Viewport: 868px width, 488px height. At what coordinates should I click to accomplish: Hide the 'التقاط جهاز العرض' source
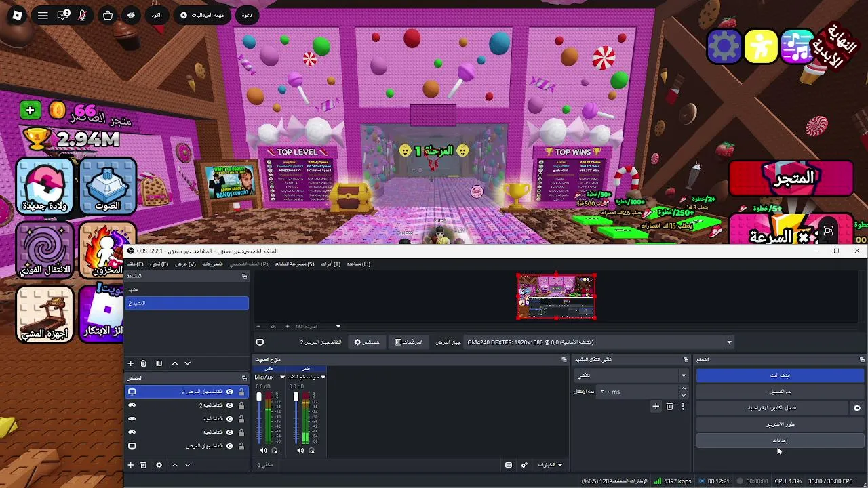point(230,446)
